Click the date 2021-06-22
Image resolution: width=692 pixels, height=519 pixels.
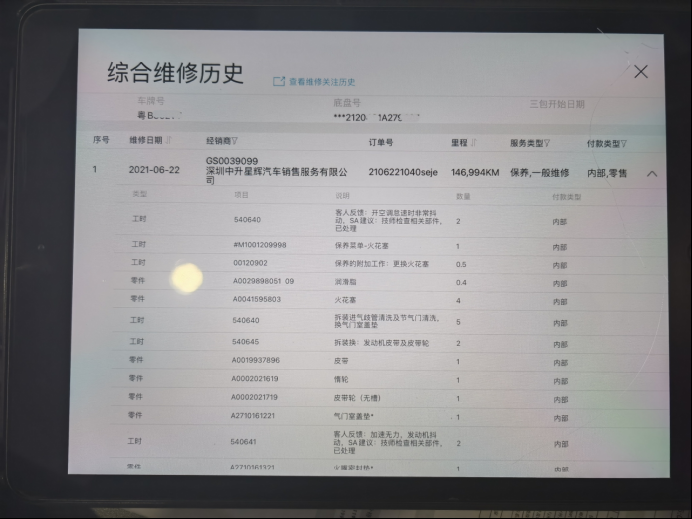pyautogui.click(x=154, y=170)
